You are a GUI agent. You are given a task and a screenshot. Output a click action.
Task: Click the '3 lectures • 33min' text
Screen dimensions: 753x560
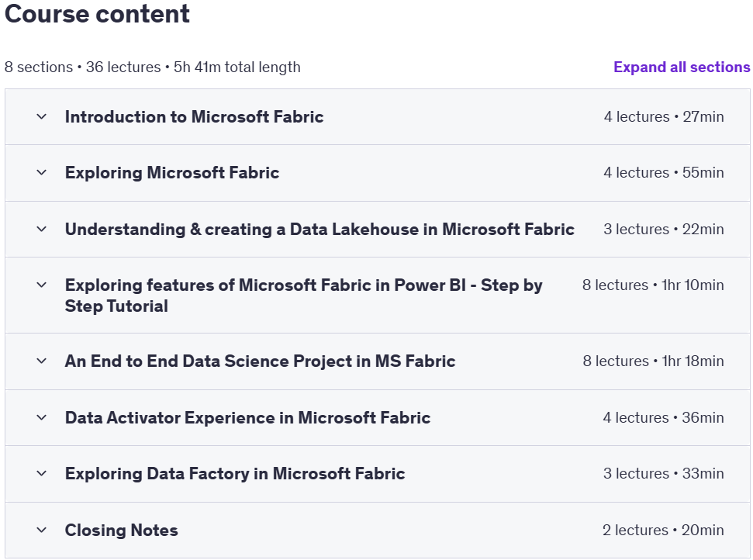click(664, 473)
